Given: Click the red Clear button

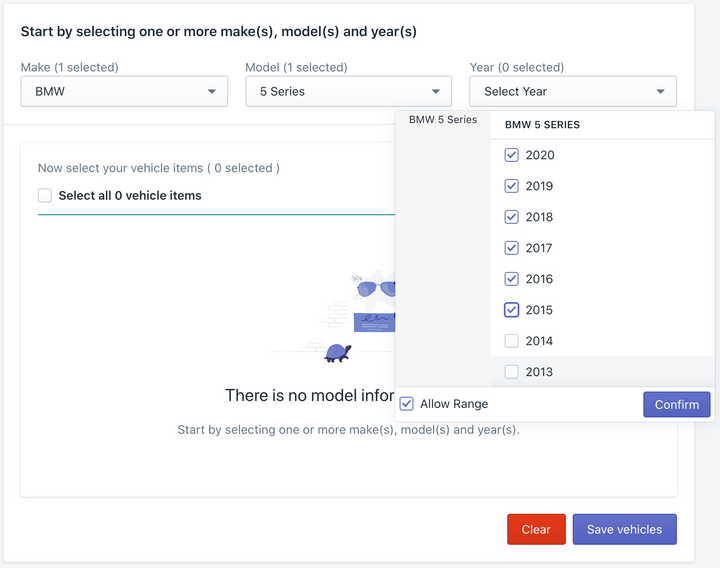Looking at the screenshot, I should click(x=536, y=529).
